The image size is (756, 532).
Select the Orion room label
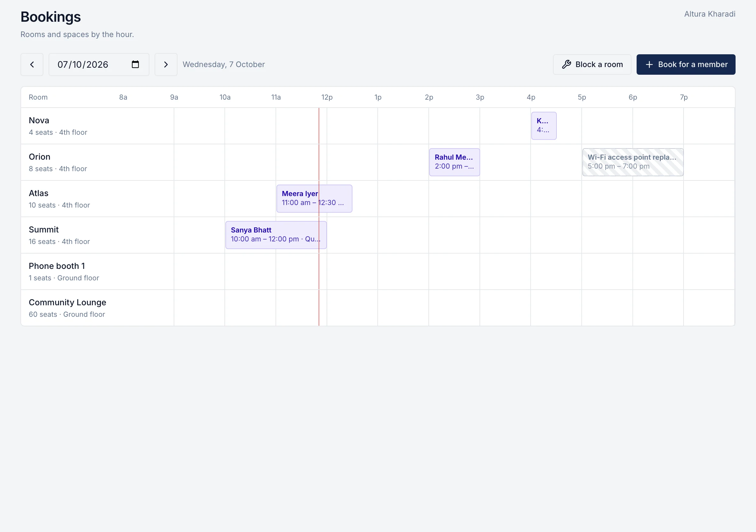tap(40, 157)
